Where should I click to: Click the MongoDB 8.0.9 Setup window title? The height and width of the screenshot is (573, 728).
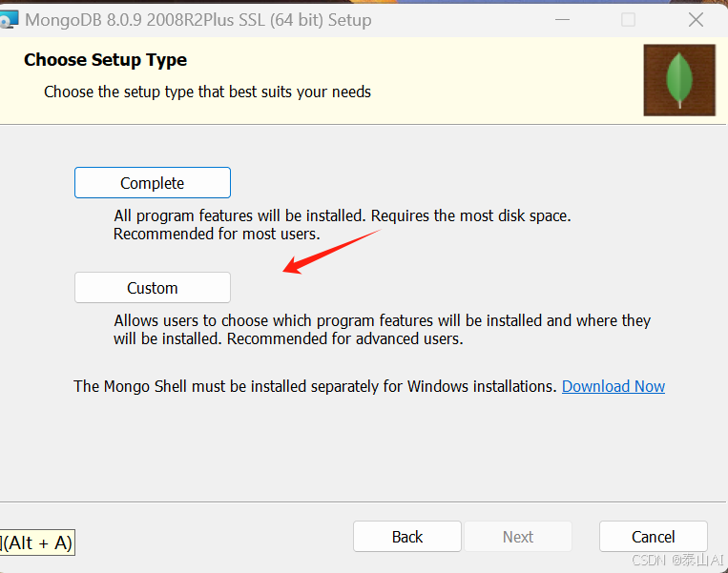click(x=198, y=20)
